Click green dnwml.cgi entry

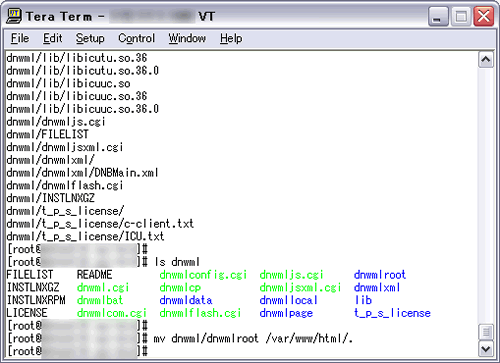[103, 287]
